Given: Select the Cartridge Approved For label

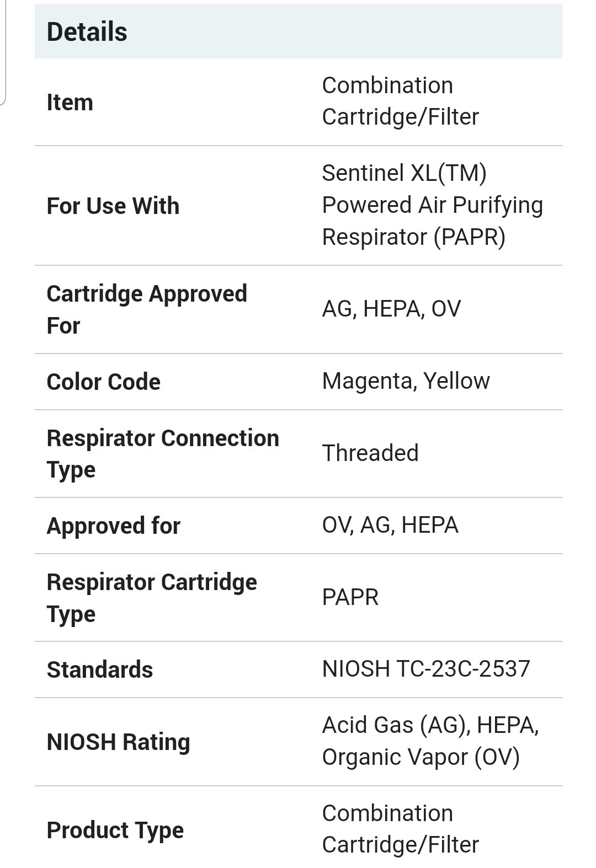Looking at the screenshot, I should click(x=147, y=309).
